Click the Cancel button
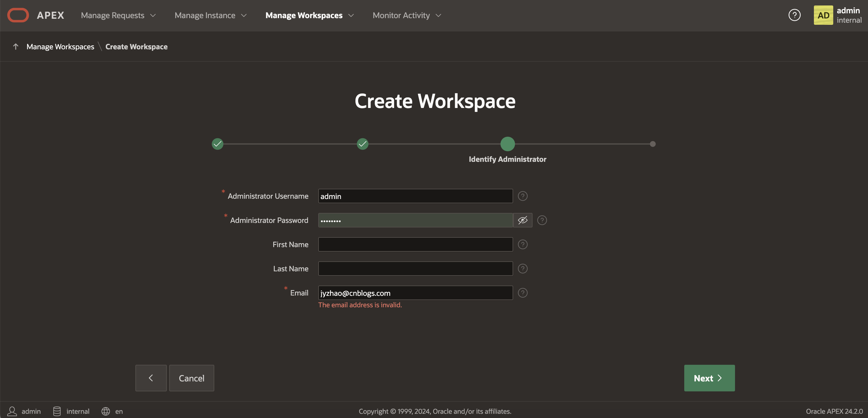 point(191,378)
